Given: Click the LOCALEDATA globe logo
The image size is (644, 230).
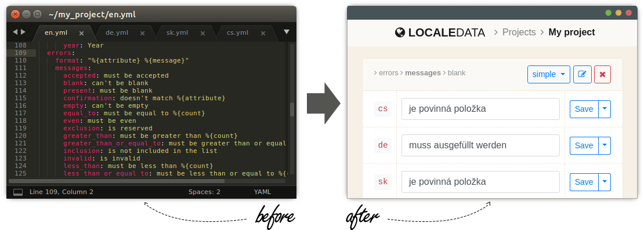Looking at the screenshot, I should coord(400,32).
